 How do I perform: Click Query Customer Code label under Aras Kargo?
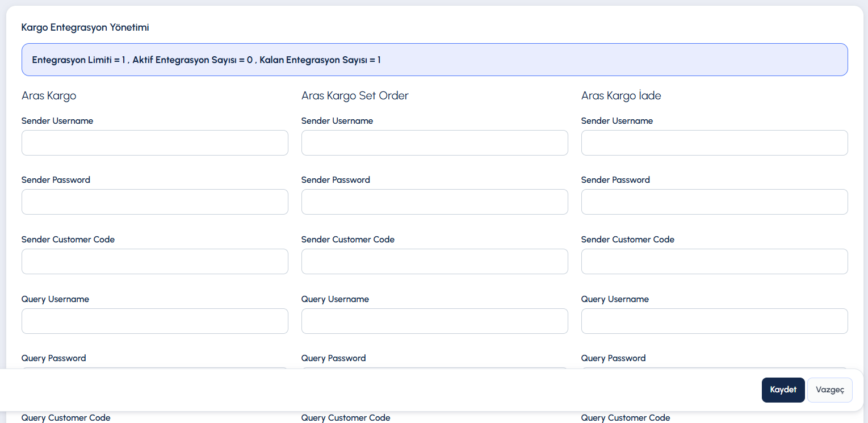66,418
